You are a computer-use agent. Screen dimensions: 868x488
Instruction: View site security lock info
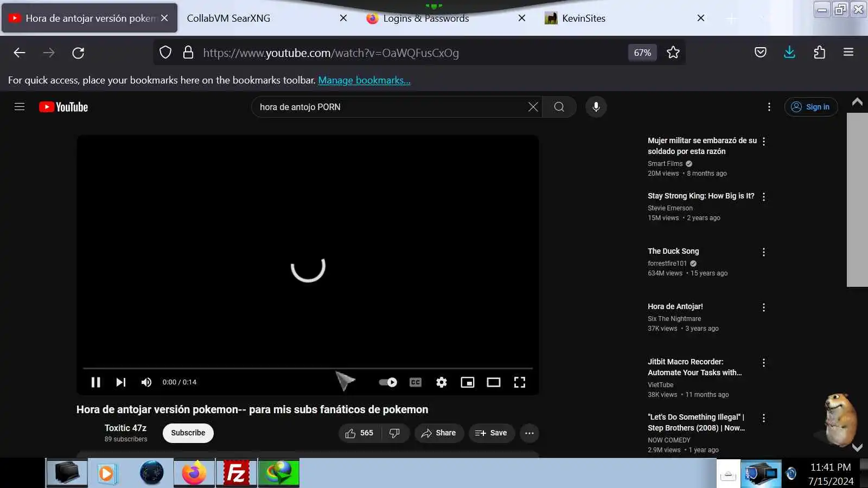[x=188, y=53]
